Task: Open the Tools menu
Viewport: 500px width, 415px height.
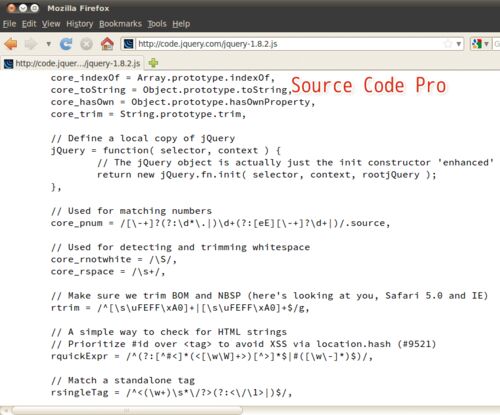Action: pos(157,24)
